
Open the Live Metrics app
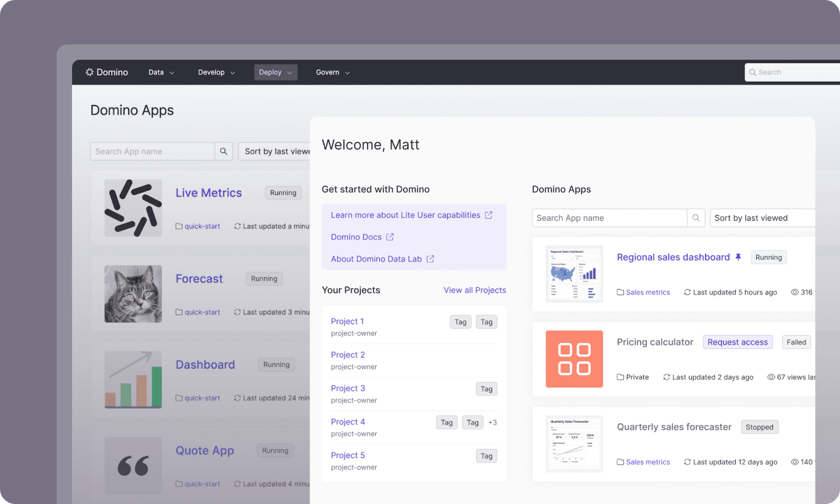pyautogui.click(x=208, y=193)
